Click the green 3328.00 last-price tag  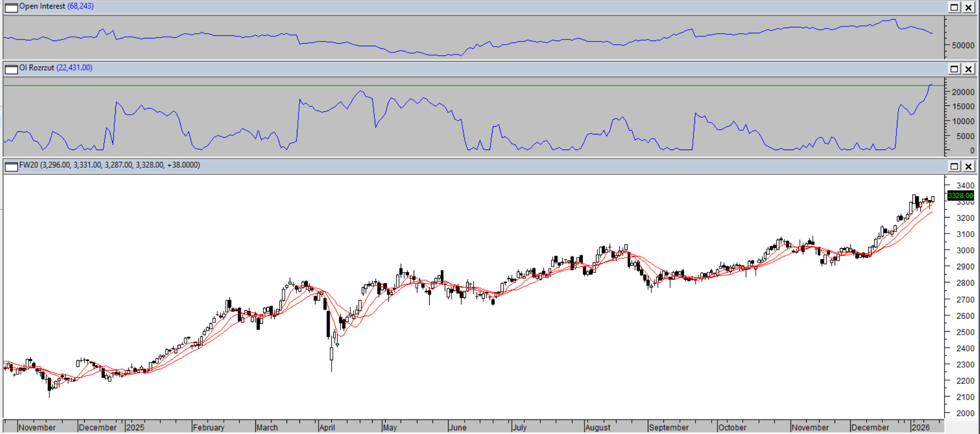[x=960, y=196]
